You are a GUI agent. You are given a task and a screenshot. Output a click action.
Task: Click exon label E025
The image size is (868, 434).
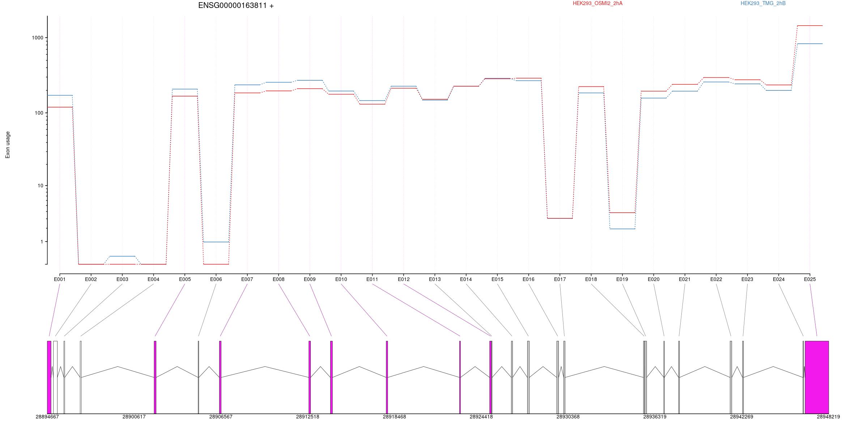(x=810, y=280)
